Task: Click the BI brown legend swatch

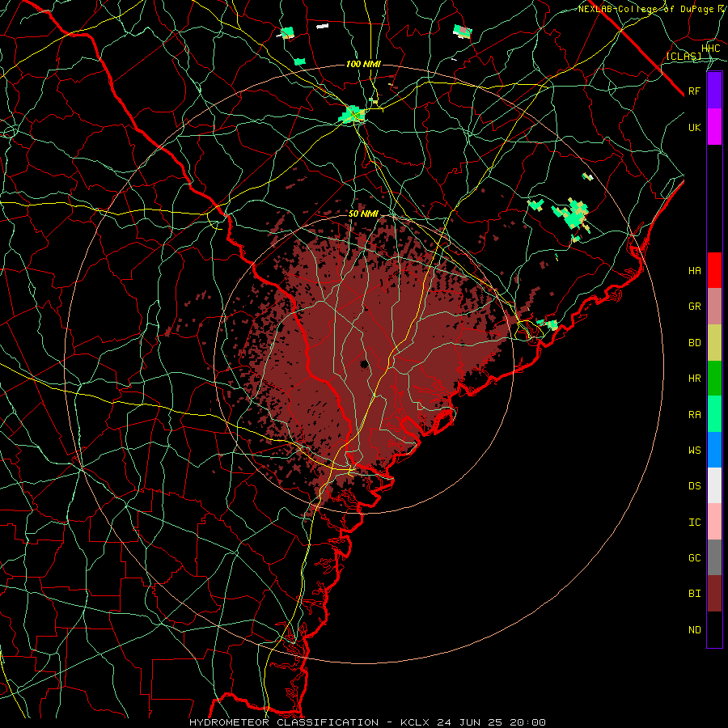Action: [714, 594]
